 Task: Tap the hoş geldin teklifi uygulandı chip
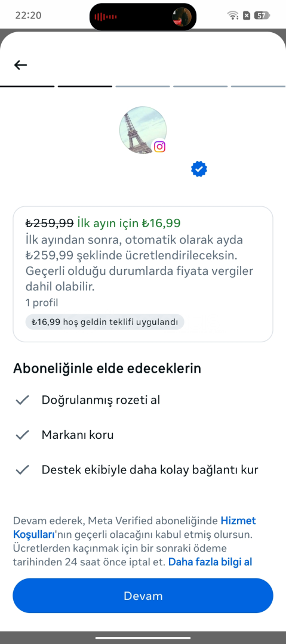click(104, 322)
